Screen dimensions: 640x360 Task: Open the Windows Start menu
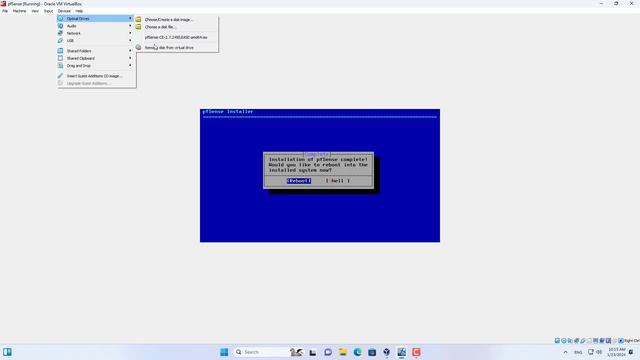(x=224, y=352)
